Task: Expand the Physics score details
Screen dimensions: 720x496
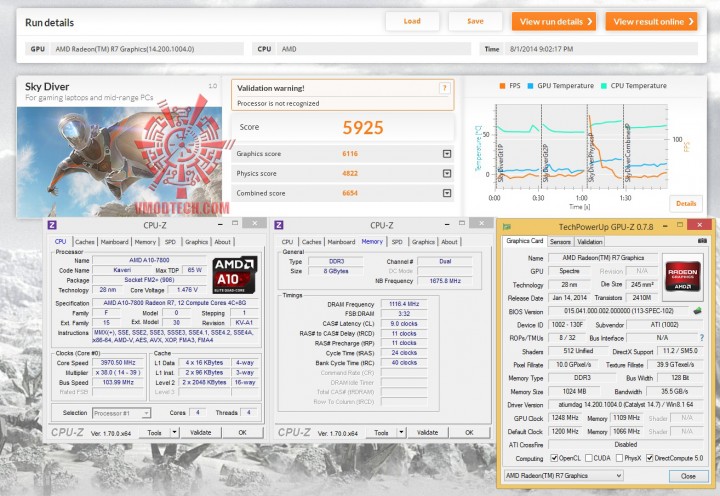Action: click(x=447, y=174)
